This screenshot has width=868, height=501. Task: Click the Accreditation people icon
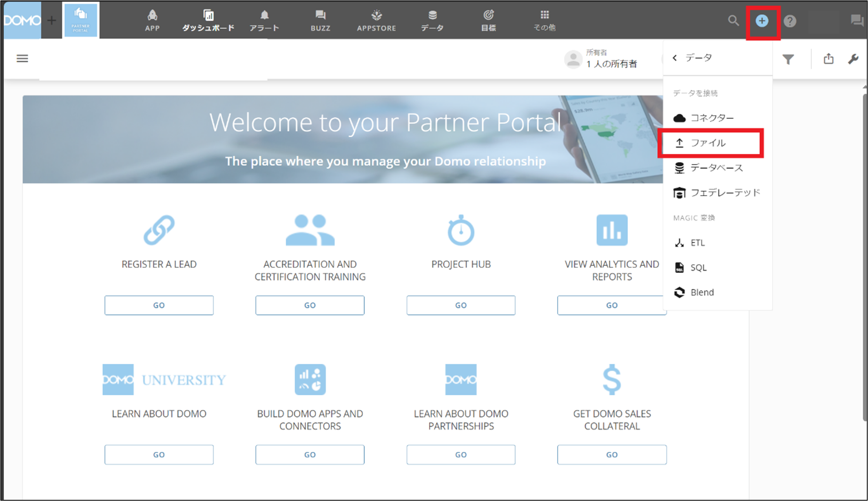[x=310, y=230]
